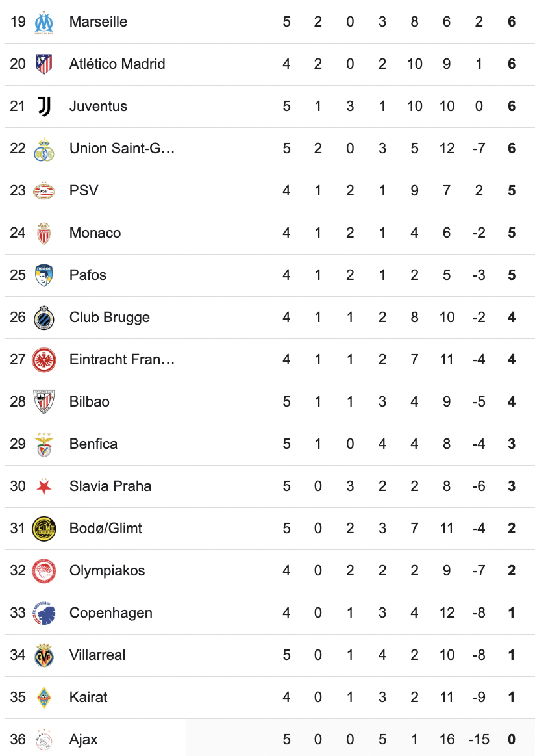Open the Union Saint-G… team name
The width and height of the screenshot is (535, 756).
click(122, 149)
